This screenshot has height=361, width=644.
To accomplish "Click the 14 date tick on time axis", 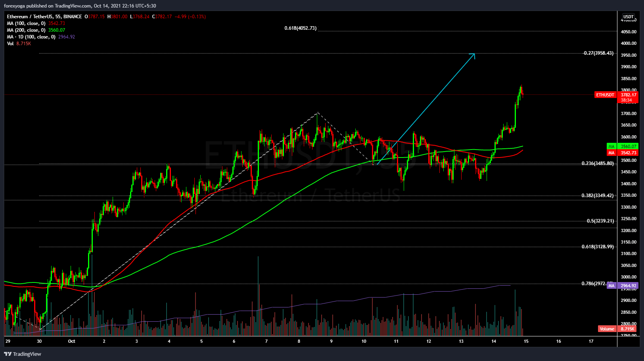I will pyautogui.click(x=494, y=341).
